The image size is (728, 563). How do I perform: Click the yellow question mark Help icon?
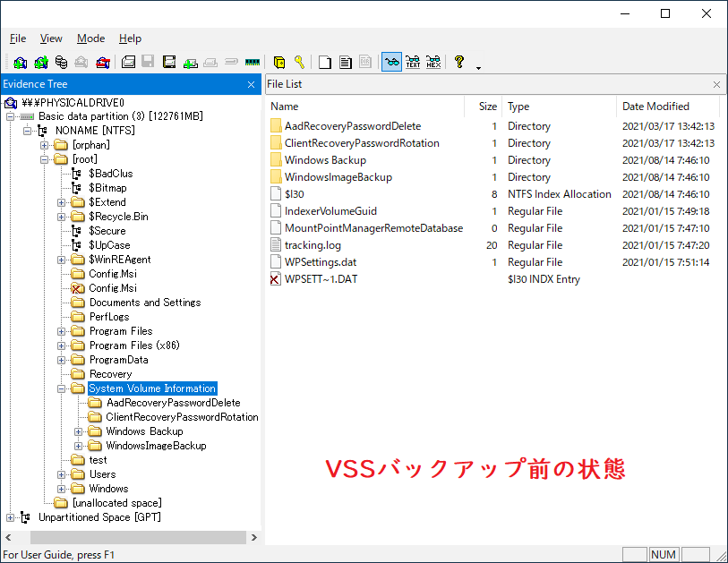(459, 62)
